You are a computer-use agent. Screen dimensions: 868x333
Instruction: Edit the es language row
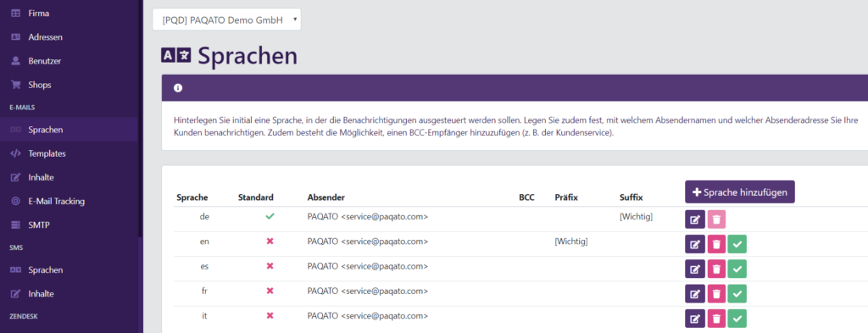(x=695, y=269)
